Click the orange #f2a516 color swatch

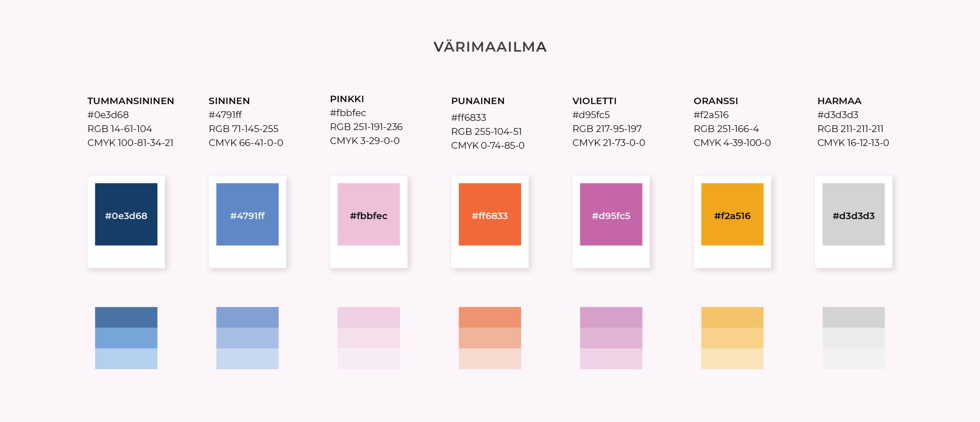tap(732, 214)
